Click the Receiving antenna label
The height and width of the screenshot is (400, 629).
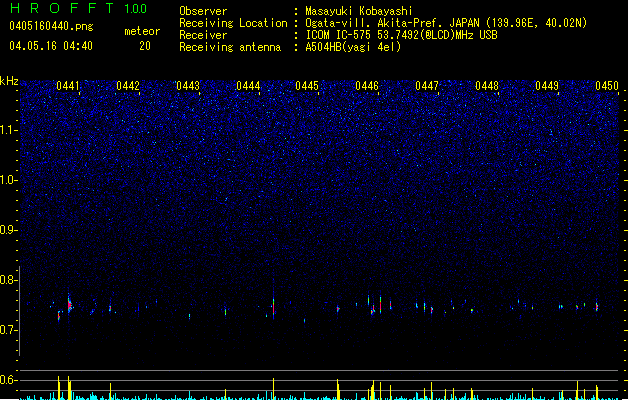[x=230, y=47]
